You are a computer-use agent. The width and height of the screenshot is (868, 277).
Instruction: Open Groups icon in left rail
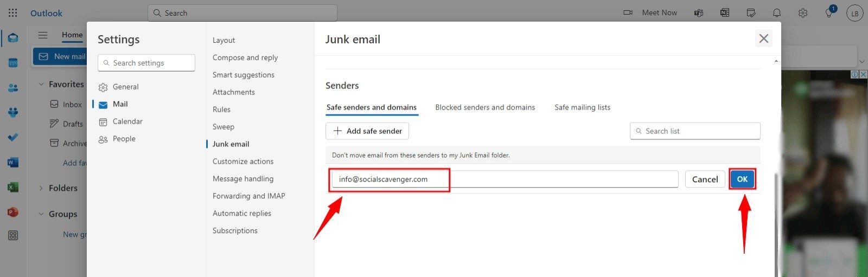pos(13,113)
